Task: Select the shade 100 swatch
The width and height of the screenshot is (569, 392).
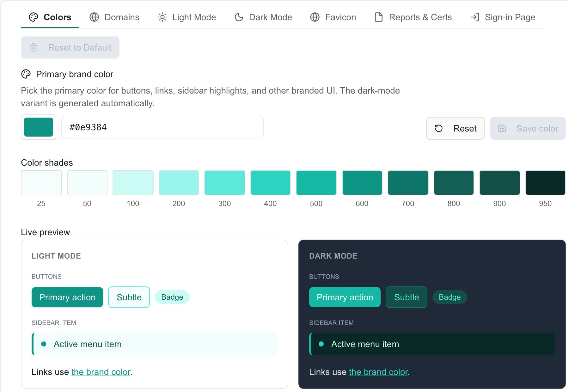Action: click(133, 183)
